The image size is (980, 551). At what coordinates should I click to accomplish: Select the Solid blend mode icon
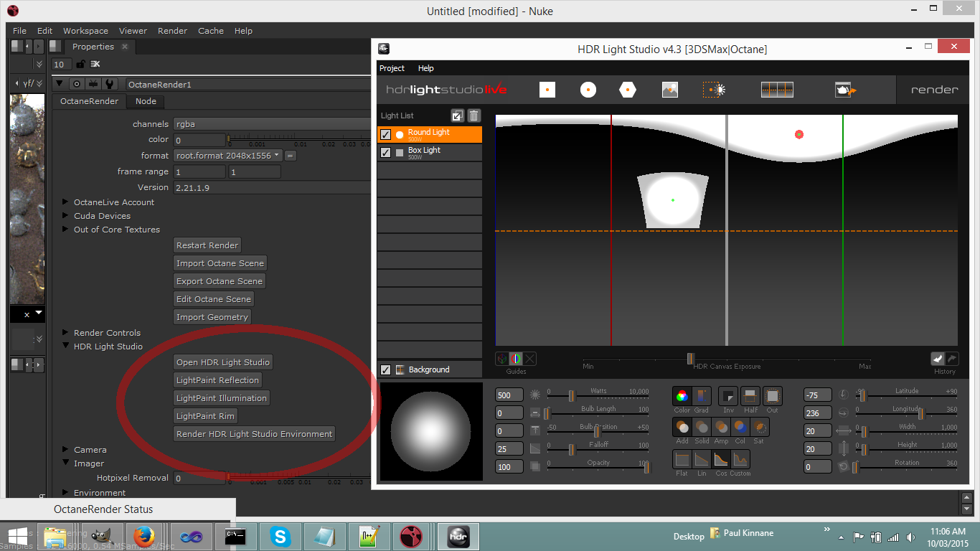[x=702, y=427]
